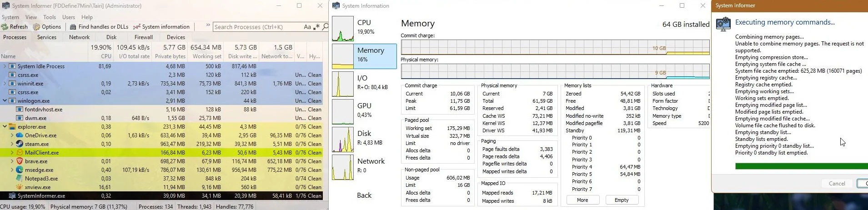868x210 pixels.
Task: Select the Network graph in System Information
Action: pyautogui.click(x=343, y=167)
